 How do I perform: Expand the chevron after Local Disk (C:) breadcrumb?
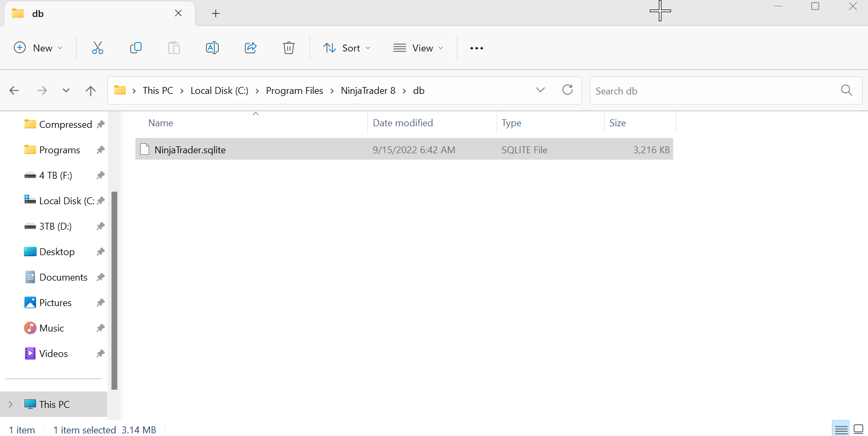point(257,91)
